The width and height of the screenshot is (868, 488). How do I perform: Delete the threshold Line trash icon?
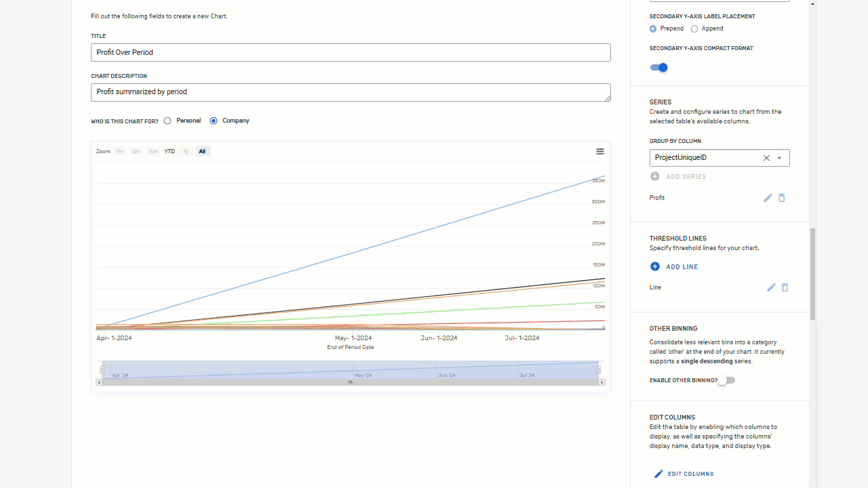[785, 287]
